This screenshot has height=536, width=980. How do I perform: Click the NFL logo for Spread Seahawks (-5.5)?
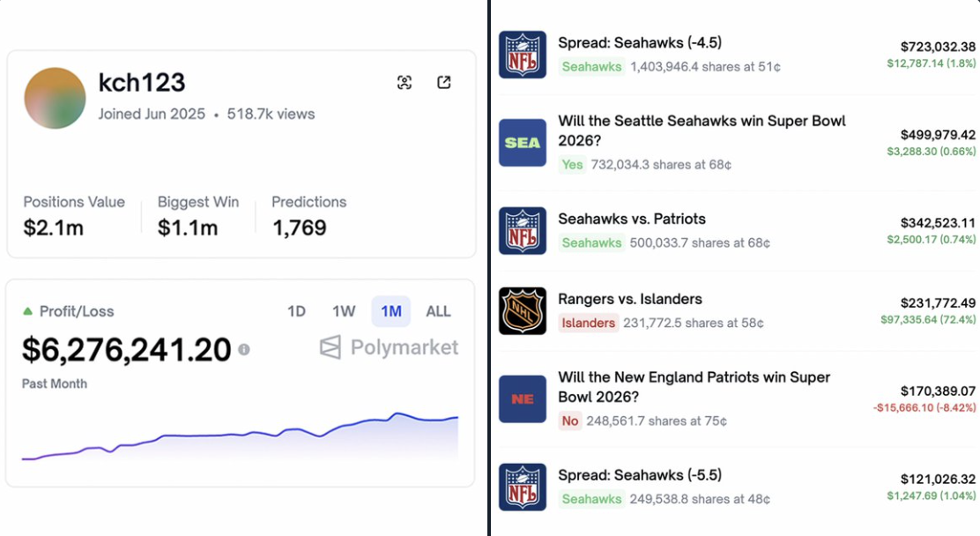523,487
